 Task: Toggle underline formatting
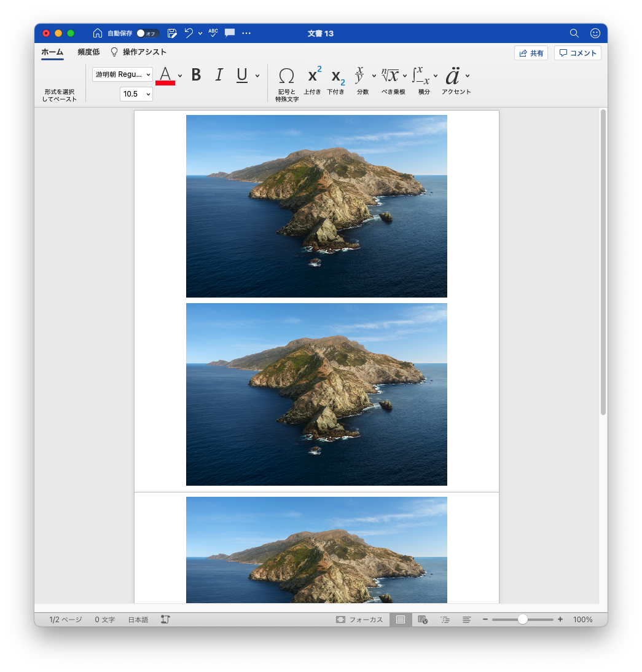click(242, 75)
